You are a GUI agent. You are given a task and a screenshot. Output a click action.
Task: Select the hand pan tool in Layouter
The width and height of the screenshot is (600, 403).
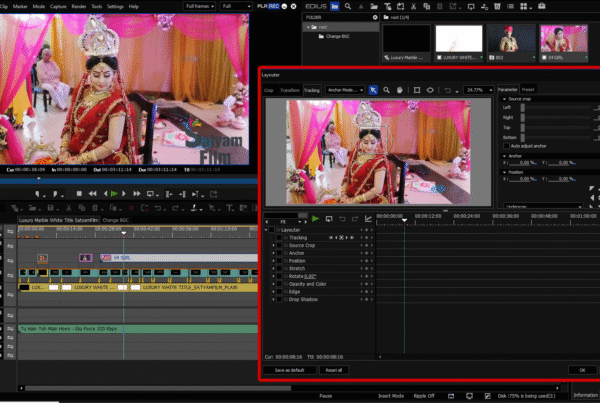(399, 90)
